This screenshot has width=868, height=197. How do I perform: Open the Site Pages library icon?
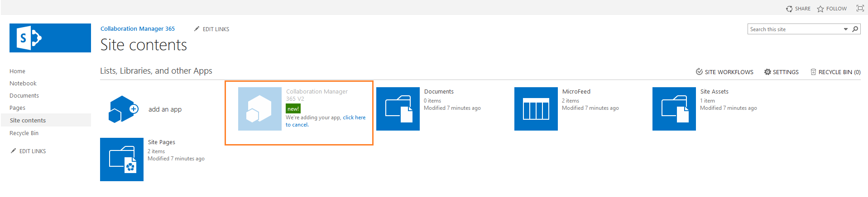point(122,159)
